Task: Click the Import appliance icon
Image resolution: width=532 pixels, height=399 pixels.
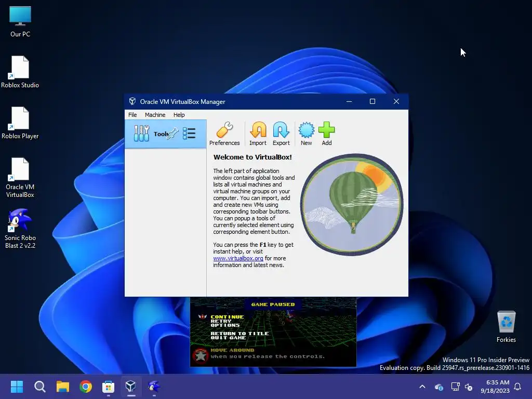Action: (258, 134)
